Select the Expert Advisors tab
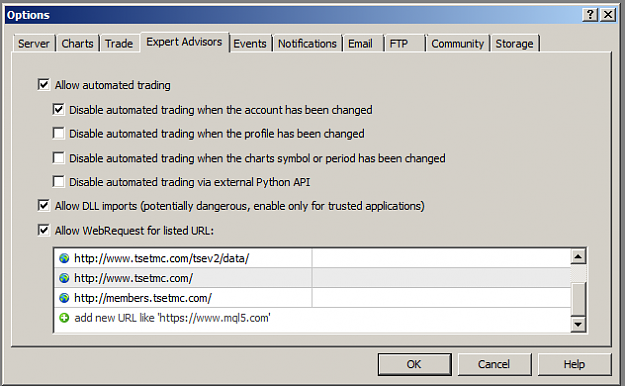 184,42
